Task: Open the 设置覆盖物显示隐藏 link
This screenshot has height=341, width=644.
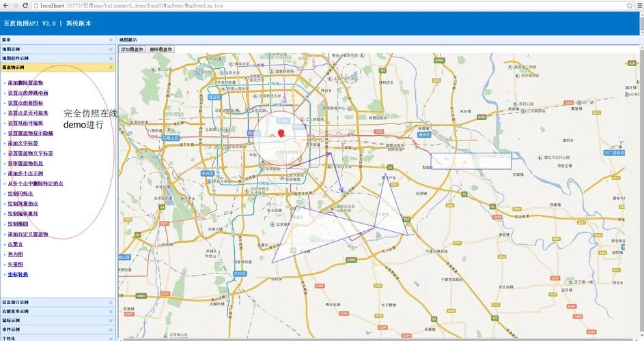Action: point(31,133)
